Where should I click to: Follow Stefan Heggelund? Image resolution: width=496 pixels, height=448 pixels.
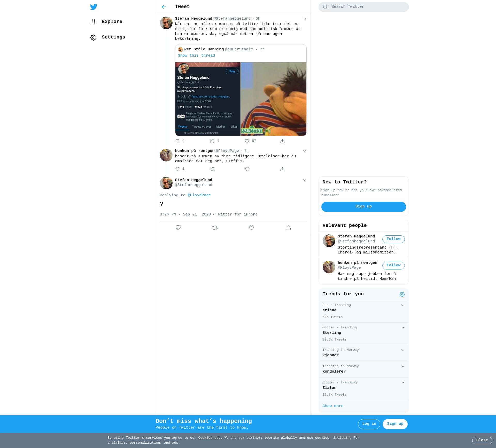point(393,239)
